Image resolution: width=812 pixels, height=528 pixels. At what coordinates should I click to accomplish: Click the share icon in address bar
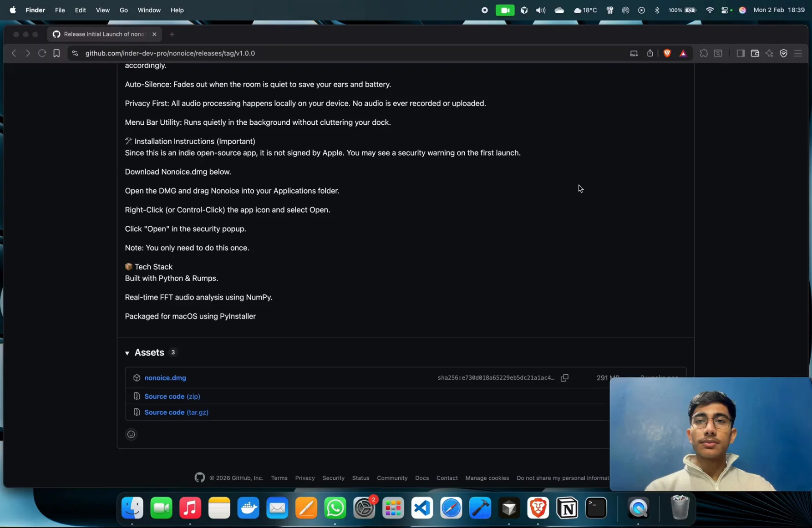tap(650, 53)
